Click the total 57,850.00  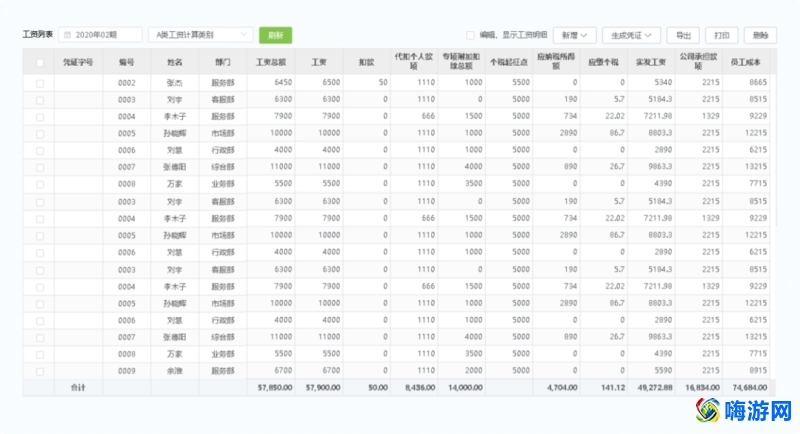point(275,388)
